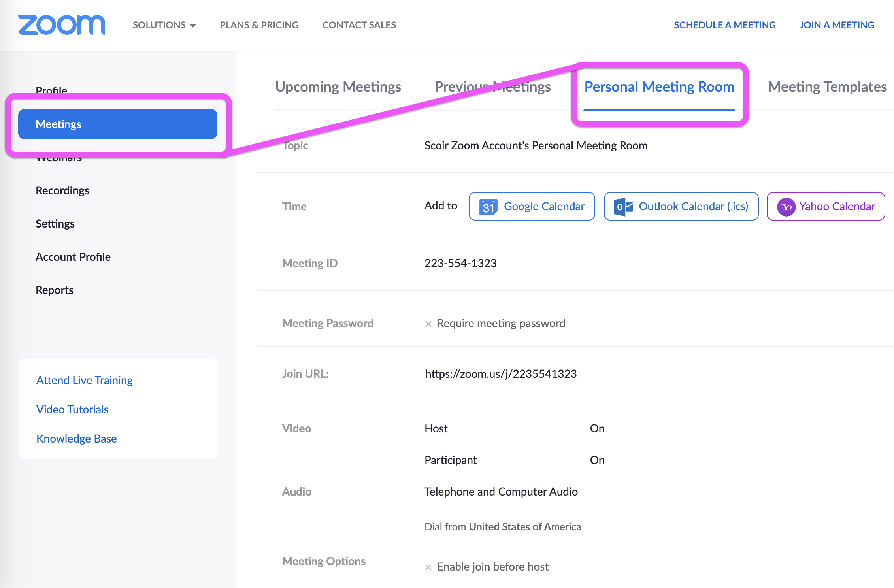Click the Meeting Password label
The image size is (894, 588).
[x=328, y=323]
